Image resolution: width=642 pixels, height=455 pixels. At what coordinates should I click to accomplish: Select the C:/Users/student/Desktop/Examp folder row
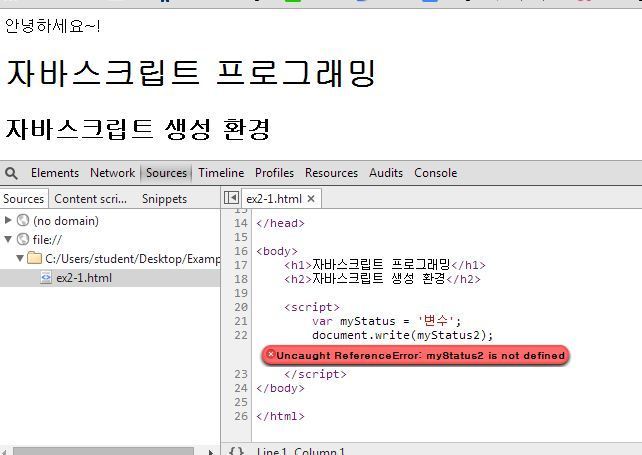click(x=110, y=258)
